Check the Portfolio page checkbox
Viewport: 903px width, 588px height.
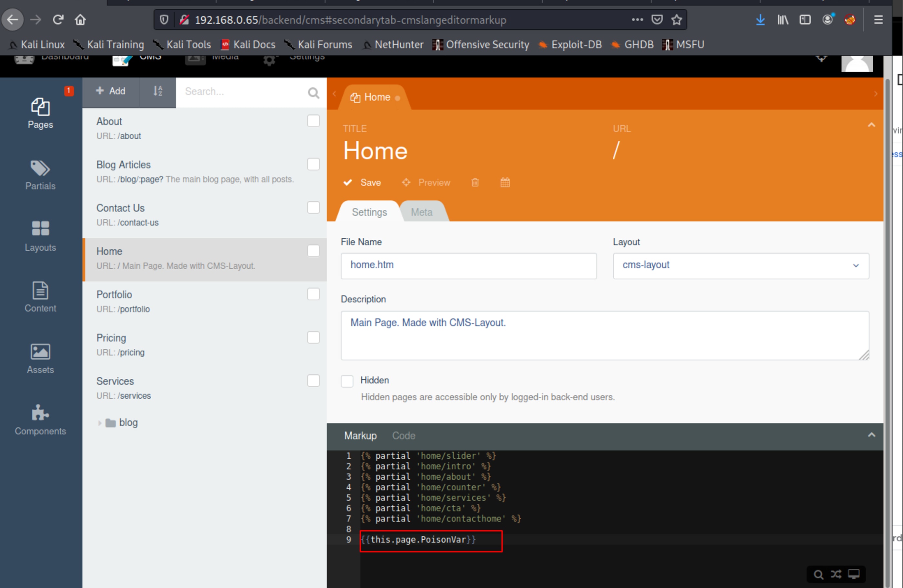pos(313,294)
